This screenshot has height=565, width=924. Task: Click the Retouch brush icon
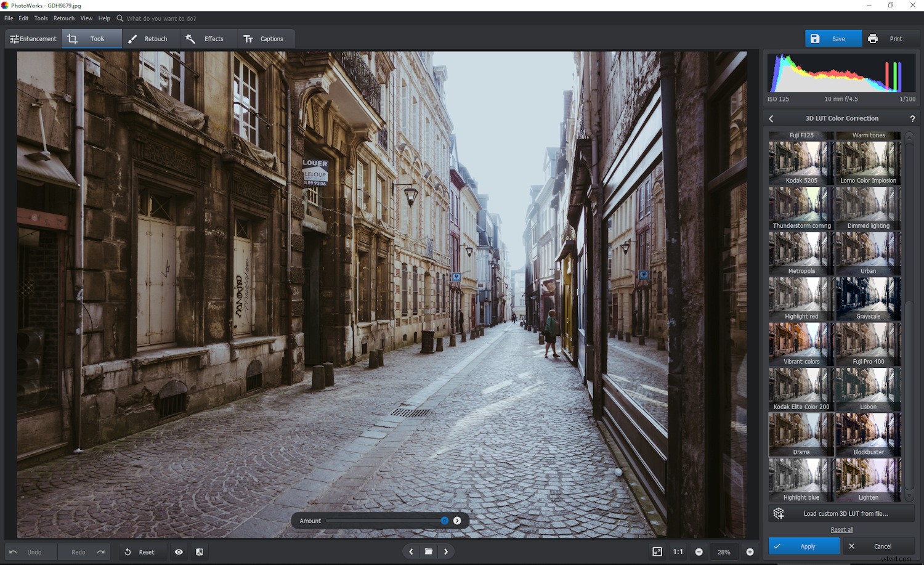[132, 38]
